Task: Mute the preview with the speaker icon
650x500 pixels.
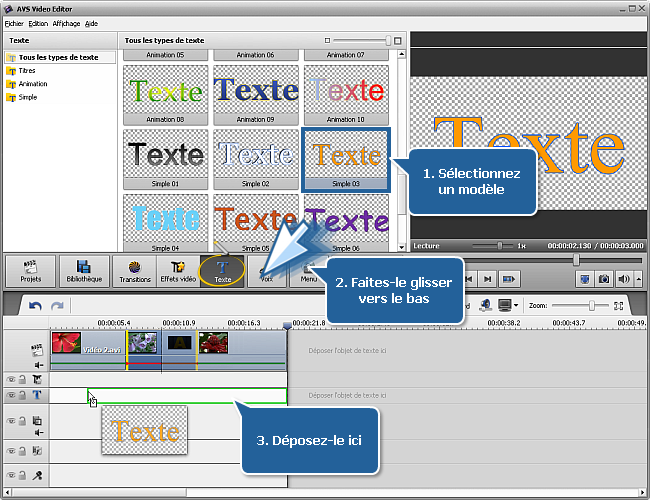Action: point(624,279)
